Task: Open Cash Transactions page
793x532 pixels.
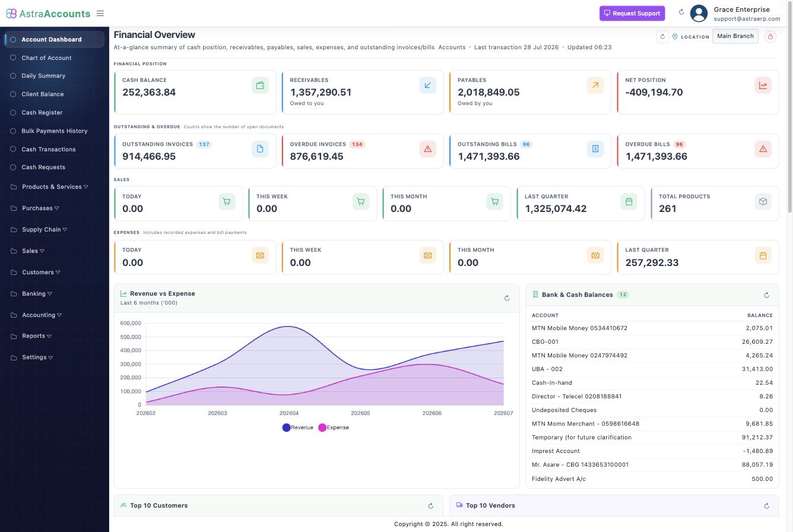Action: 54,149
